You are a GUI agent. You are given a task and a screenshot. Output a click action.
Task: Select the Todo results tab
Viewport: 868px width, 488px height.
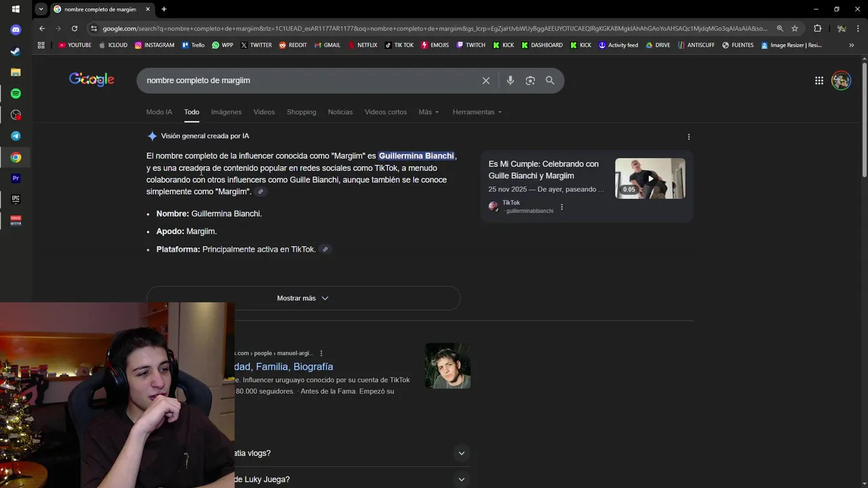pos(191,112)
